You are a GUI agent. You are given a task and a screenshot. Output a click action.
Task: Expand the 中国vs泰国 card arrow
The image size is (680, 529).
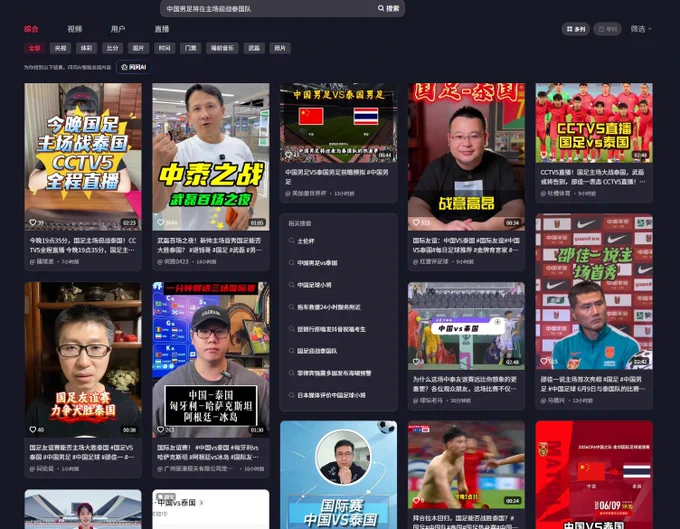tap(201, 503)
